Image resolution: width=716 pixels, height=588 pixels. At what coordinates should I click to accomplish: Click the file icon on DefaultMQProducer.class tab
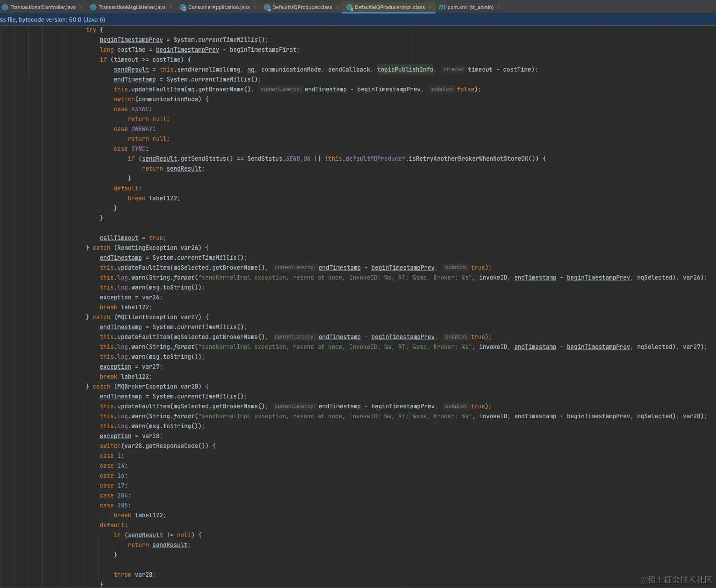click(267, 7)
